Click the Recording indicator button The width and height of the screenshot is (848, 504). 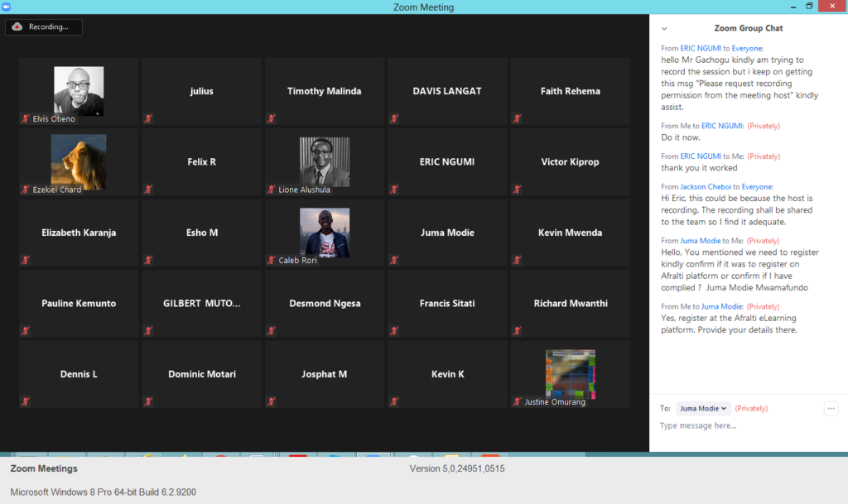pyautogui.click(x=44, y=27)
